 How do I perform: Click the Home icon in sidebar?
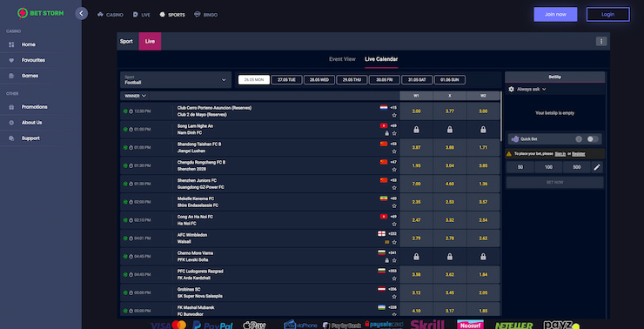point(11,44)
